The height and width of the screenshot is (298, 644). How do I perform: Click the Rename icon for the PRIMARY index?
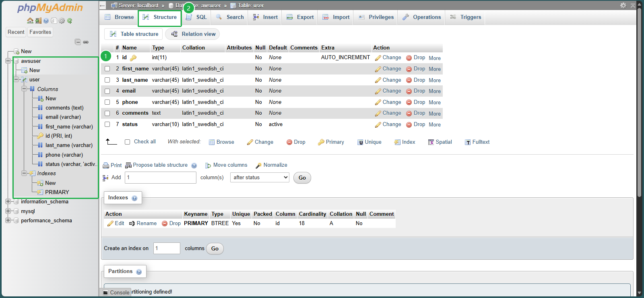click(x=132, y=223)
